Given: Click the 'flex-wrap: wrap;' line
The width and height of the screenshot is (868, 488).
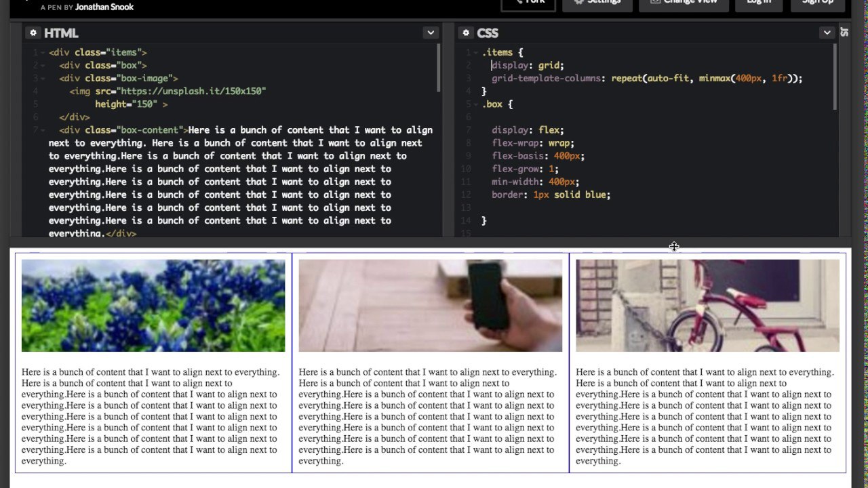Looking at the screenshot, I should coord(533,142).
